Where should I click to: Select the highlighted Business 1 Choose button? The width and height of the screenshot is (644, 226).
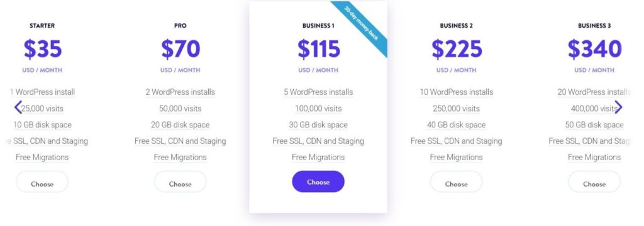318,181
